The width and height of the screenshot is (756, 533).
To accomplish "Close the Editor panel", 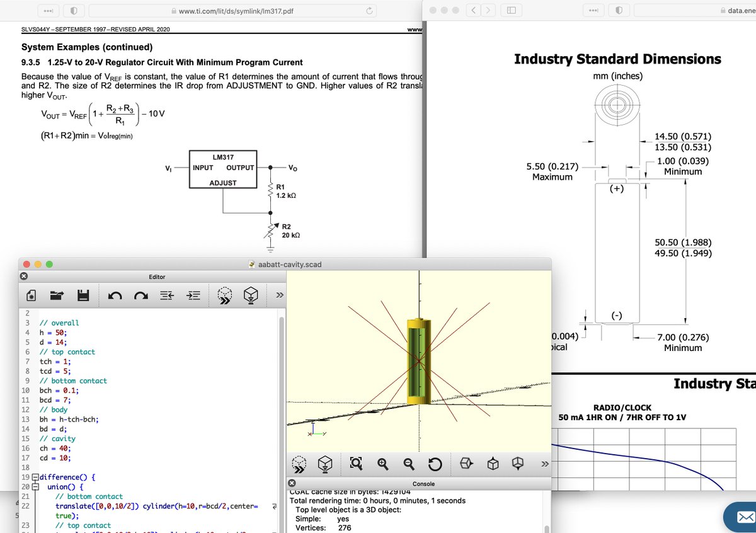I will 23,277.
